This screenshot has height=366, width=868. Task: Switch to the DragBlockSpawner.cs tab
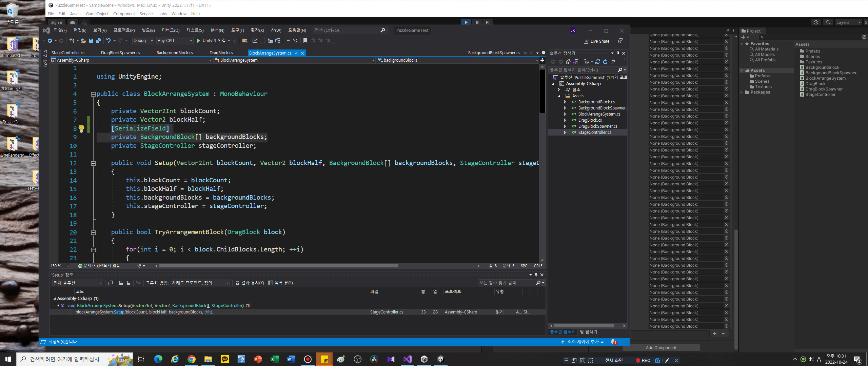coord(120,53)
